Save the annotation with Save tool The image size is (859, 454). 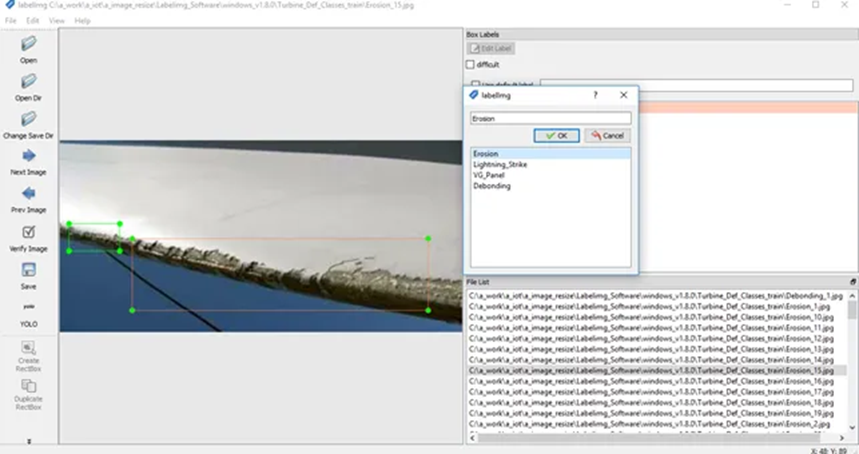coord(28,276)
